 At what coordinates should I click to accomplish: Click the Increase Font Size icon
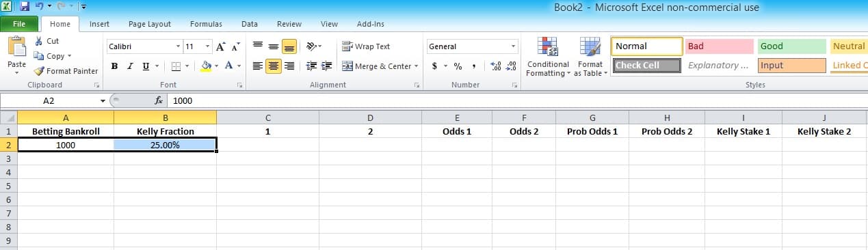click(220, 46)
